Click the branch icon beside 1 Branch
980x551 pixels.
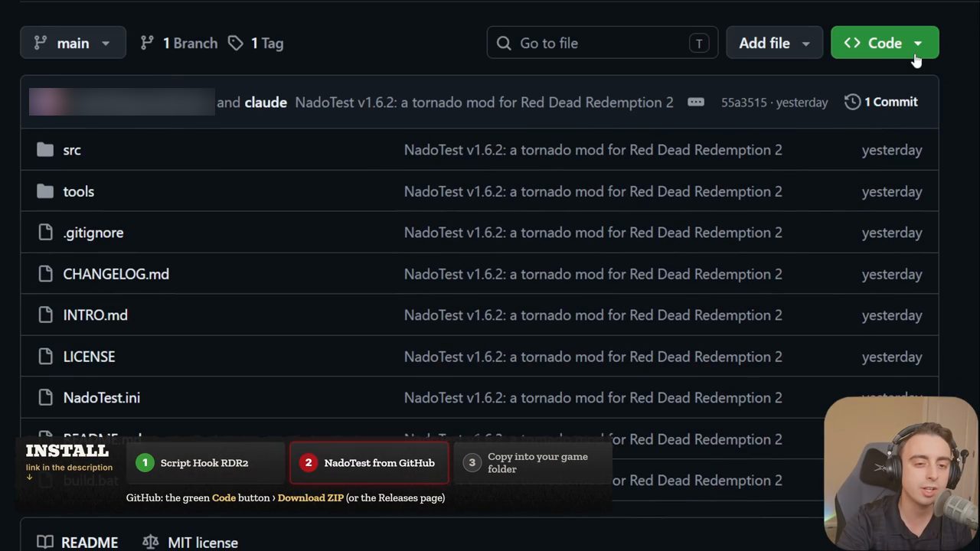coord(147,43)
